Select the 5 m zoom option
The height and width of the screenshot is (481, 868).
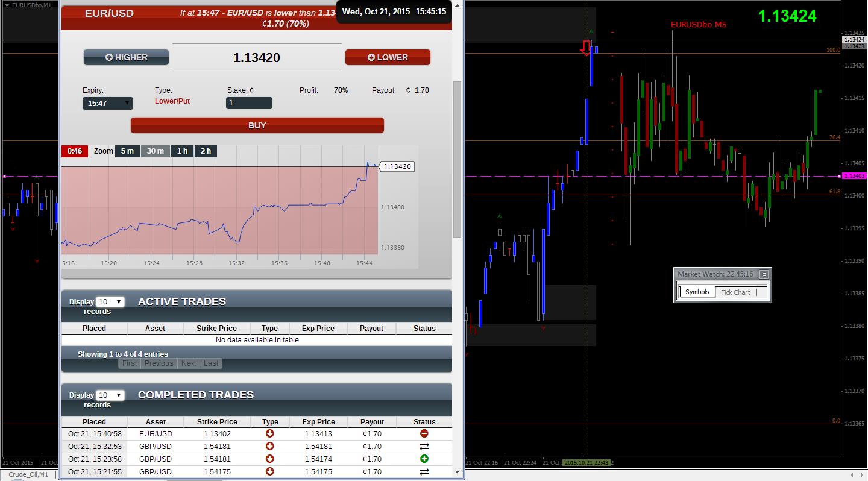[x=127, y=151]
